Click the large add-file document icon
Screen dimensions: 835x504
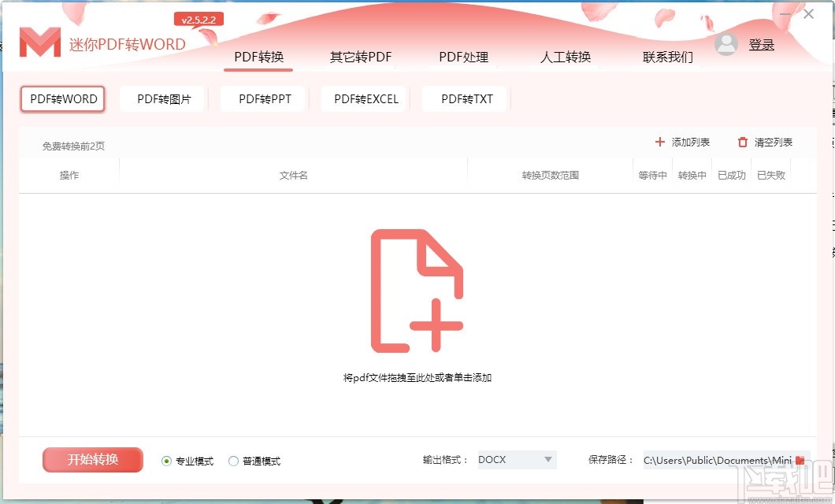click(417, 291)
